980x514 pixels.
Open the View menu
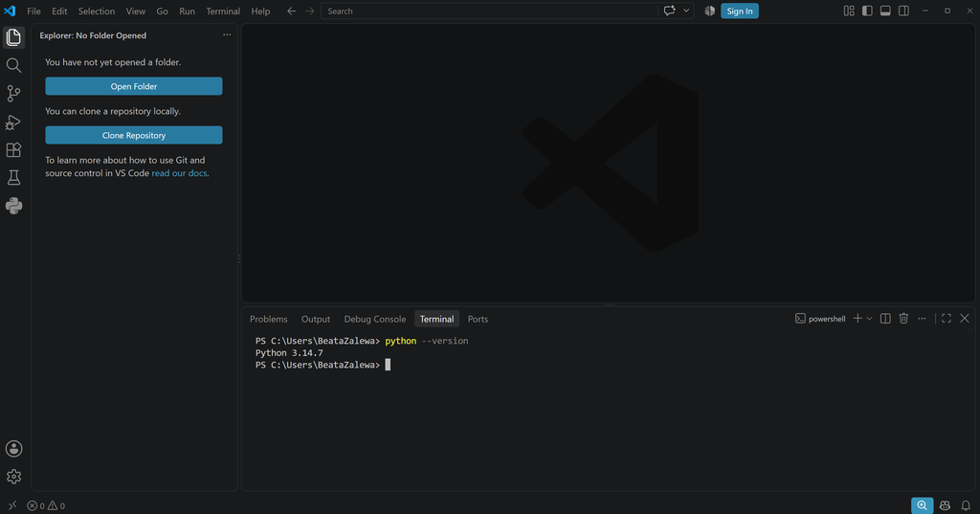[136, 11]
